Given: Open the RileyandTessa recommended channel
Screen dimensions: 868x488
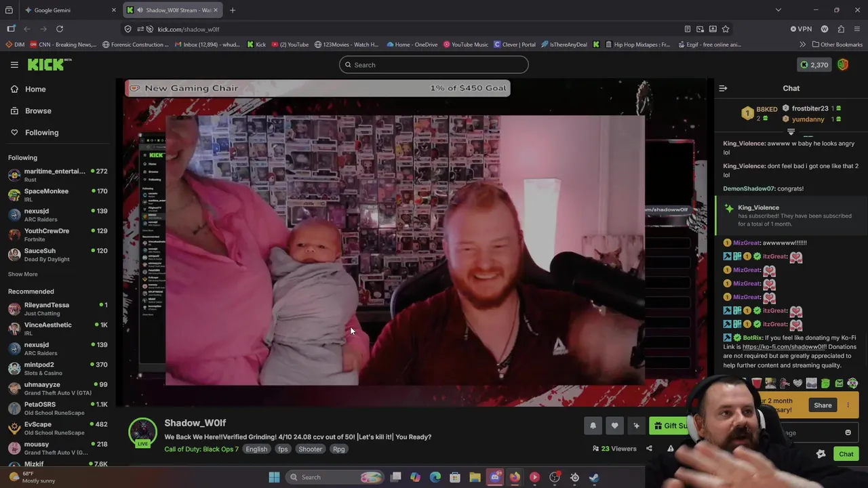Looking at the screenshot, I should click(58, 308).
